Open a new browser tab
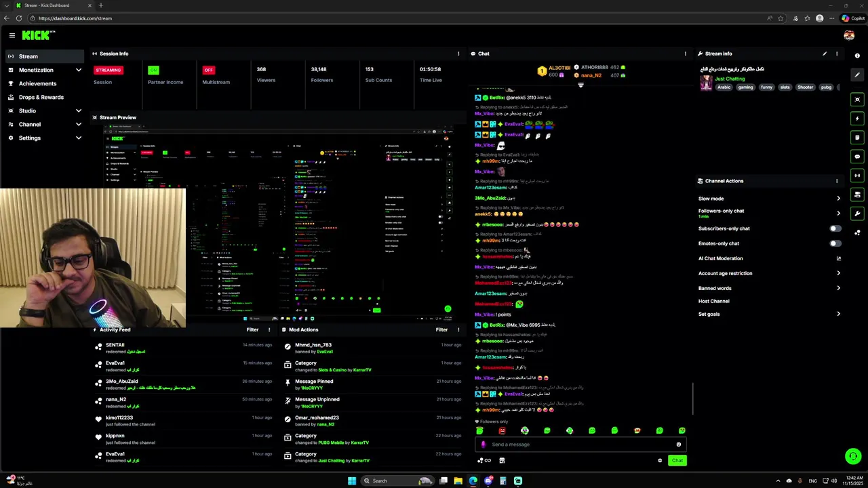 point(101,5)
